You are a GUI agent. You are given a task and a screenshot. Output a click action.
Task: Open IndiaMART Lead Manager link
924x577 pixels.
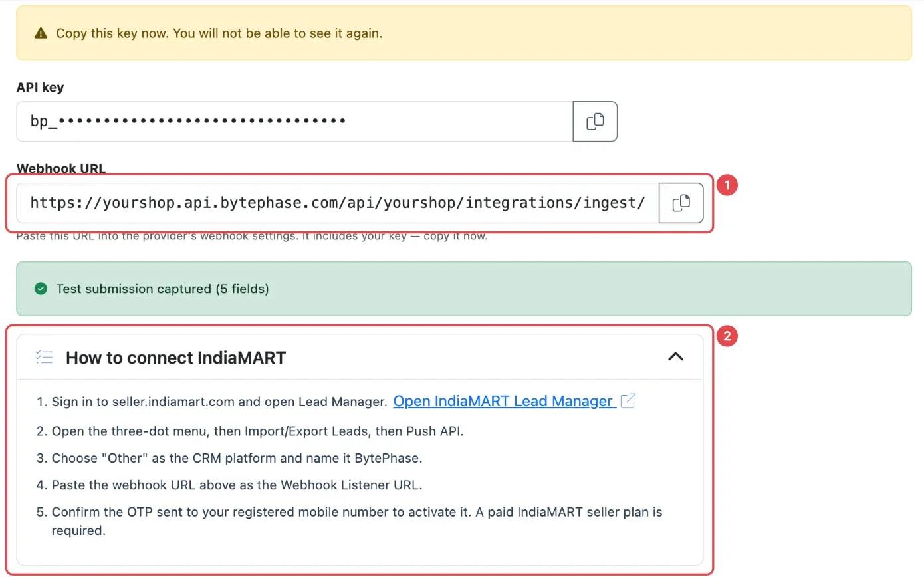(x=503, y=401)
